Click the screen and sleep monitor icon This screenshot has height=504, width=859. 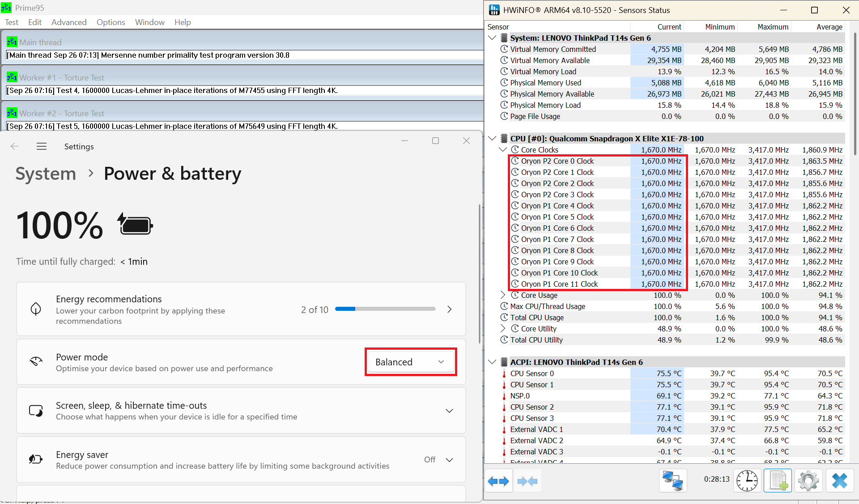pyautogui.click(x=36, y=411)
